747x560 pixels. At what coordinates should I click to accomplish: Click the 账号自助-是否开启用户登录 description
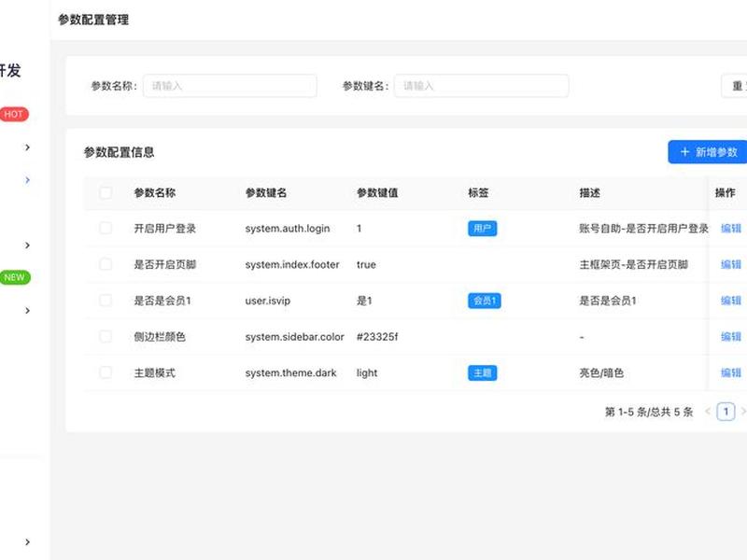(x=643, y=229)
